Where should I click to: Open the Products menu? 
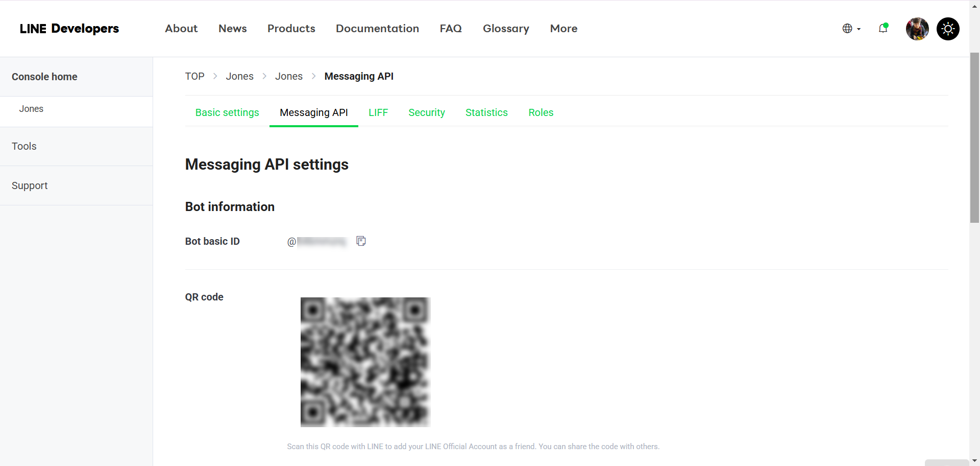[291, 29]
